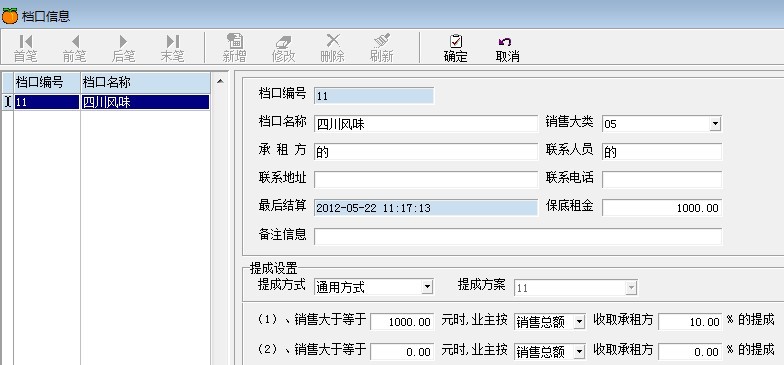Click the 新增 add record icon

[x=234, y=48]
